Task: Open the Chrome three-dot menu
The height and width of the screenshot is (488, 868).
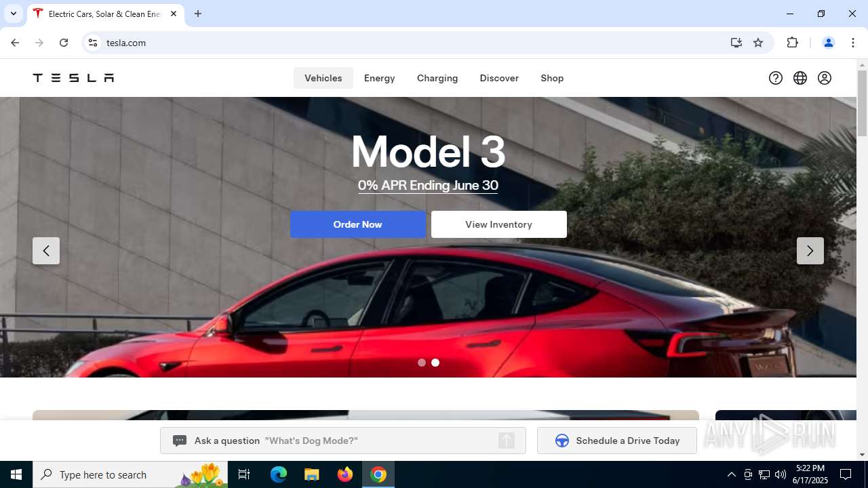Action: [852, 43]
